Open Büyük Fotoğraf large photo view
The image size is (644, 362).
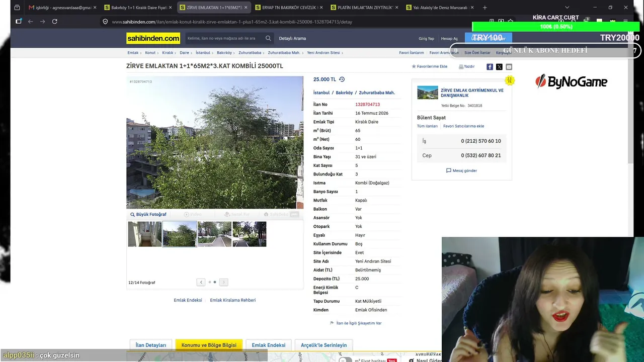click(x=148, y=214)
